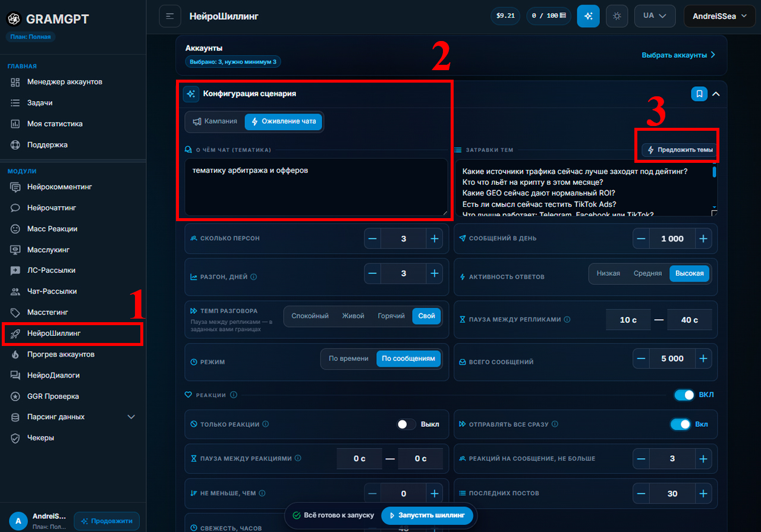
Task: Turn off the Реакции switch
Action: tap(684, 395)
